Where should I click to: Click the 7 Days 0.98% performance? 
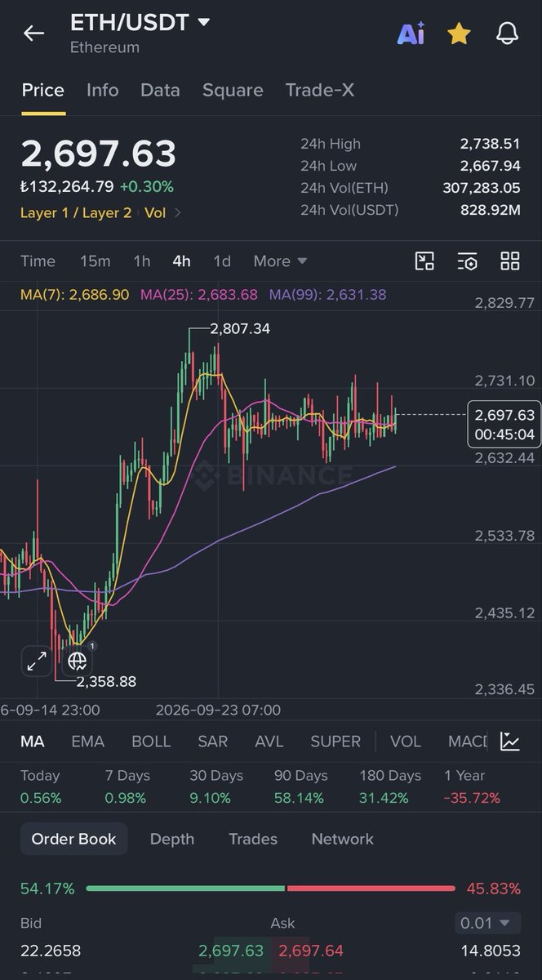tap(127, 787)
